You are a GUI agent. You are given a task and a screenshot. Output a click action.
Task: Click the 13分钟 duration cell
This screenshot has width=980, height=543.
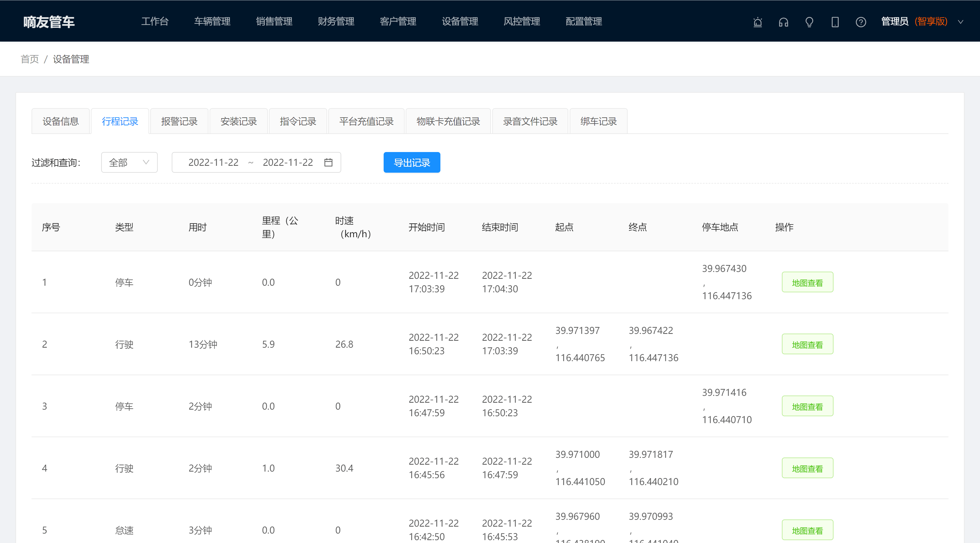pos(203,345)
